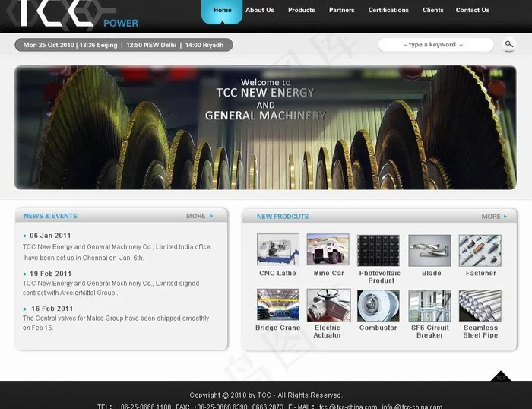
Task: Open the Fastener product image
Action: (480, 250)
